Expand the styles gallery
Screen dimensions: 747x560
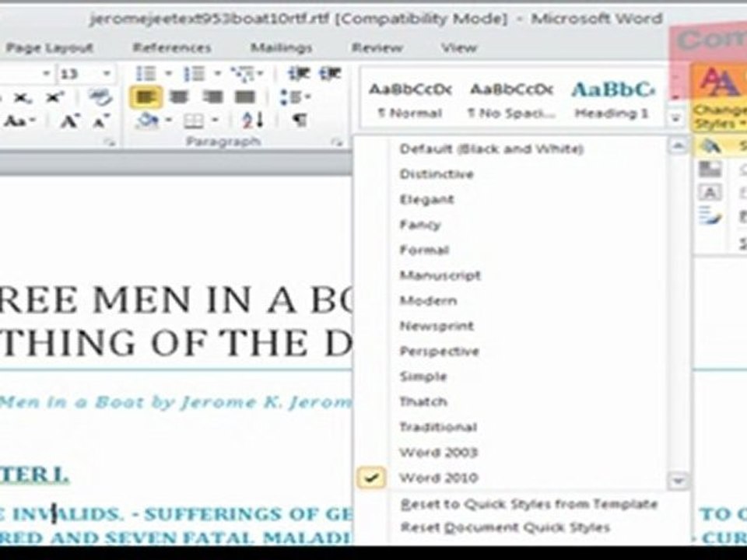point(675,118)
